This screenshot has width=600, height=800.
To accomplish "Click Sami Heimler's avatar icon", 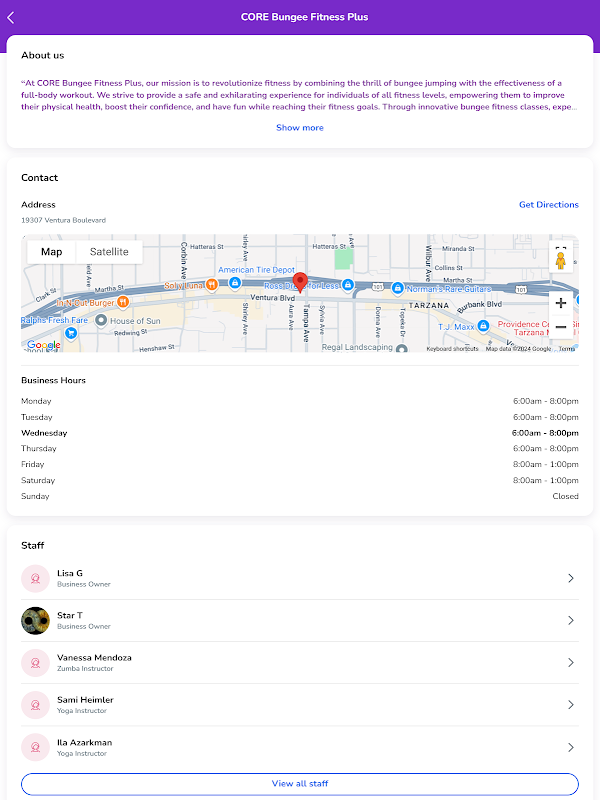I will click(35, 704).
